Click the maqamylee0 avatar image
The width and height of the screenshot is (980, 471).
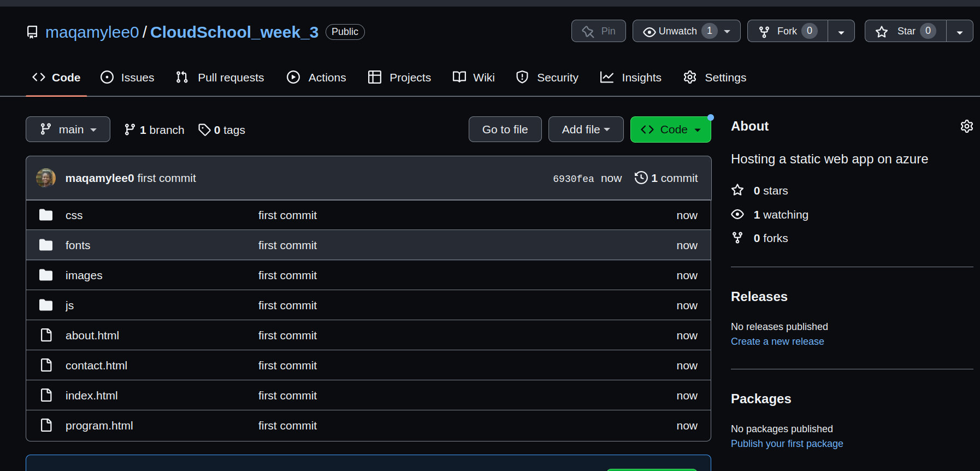click(46, 178)
